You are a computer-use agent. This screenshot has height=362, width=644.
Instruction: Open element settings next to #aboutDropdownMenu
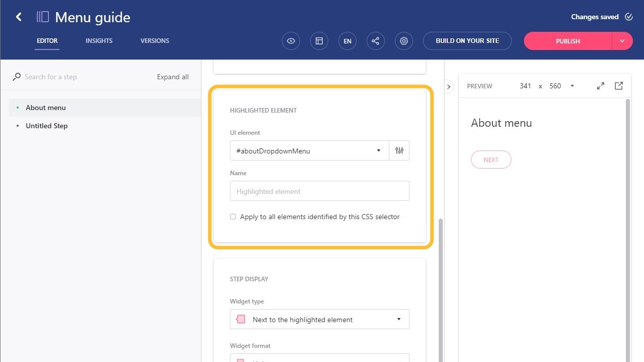click(x=399, y=150)
